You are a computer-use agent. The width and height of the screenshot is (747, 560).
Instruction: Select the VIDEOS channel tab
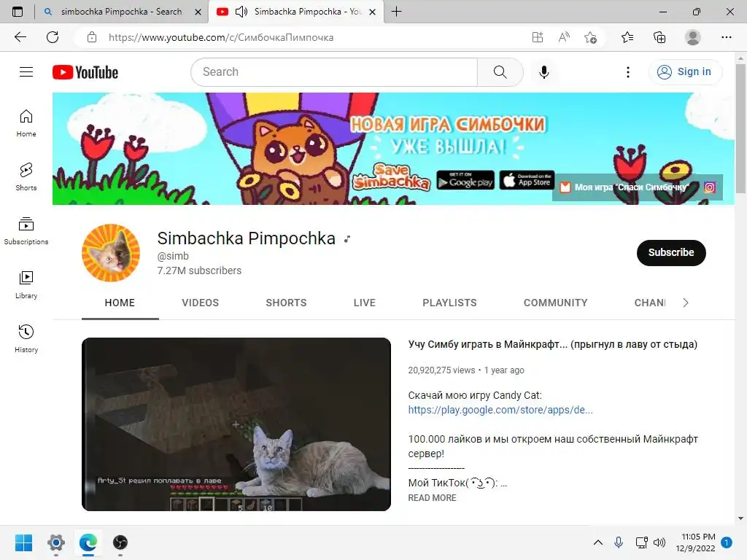(x=200, y=303)
